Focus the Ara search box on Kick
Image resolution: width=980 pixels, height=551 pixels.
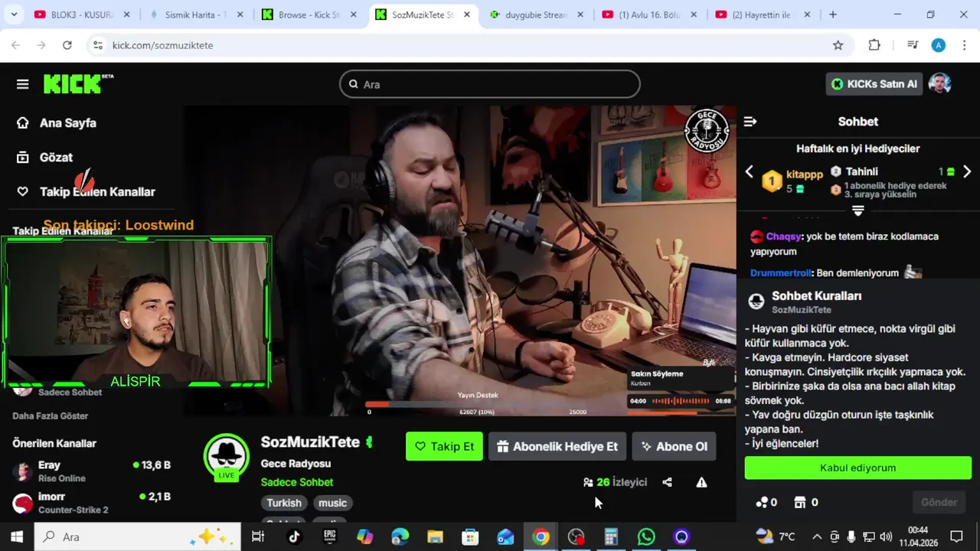pyautogui.click(x=490, y=84)
